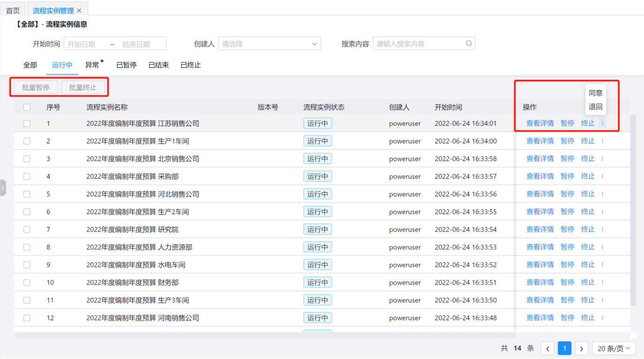Open more actions for row 1
Viewport: 644px width, 359px height.
pyautogui.click(x=602, y=124)
